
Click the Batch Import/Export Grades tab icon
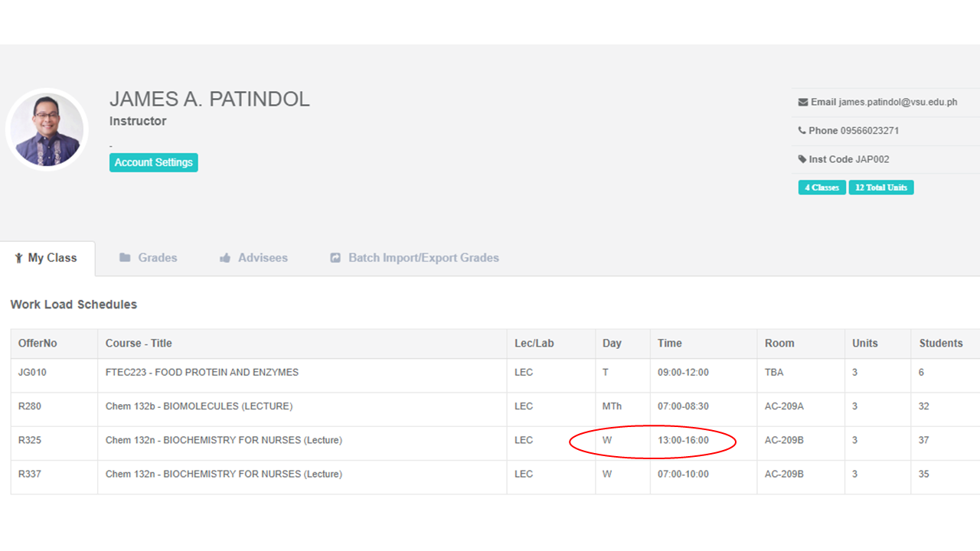335,259
